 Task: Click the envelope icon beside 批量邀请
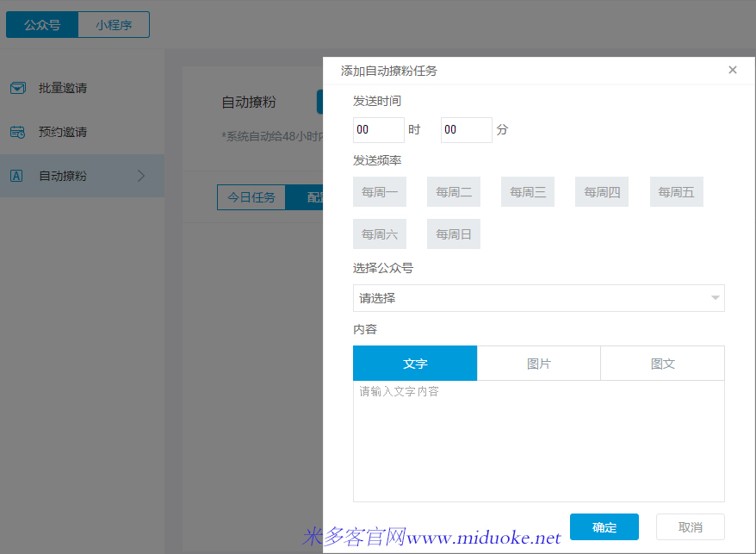click(x=17, y=88)
